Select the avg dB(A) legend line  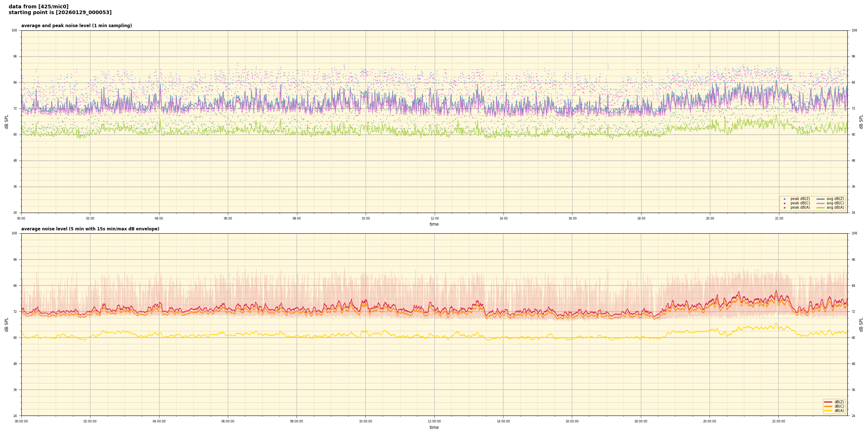tap(821, 208)
